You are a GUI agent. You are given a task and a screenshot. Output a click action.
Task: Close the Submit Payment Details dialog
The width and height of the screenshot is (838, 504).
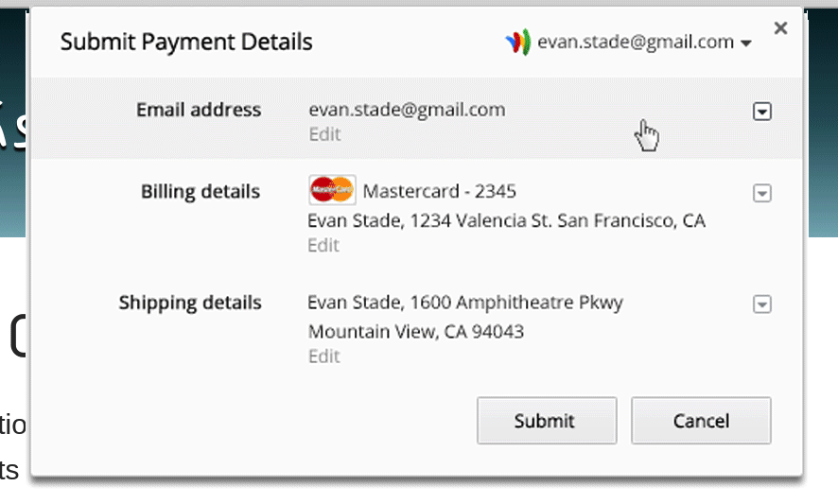click(x=780, y=28)
